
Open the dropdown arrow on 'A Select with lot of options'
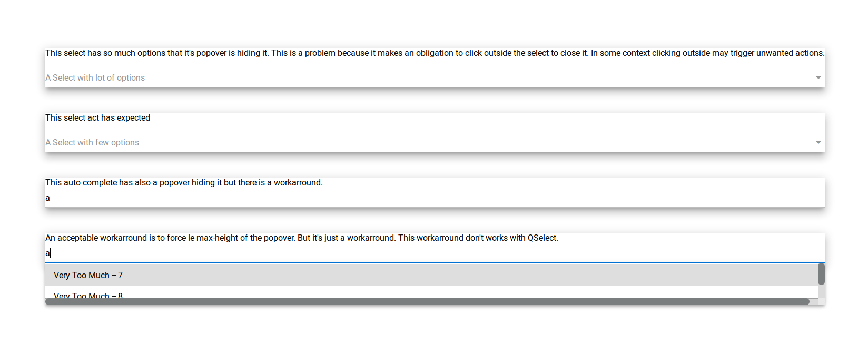[x=818, y=77]
